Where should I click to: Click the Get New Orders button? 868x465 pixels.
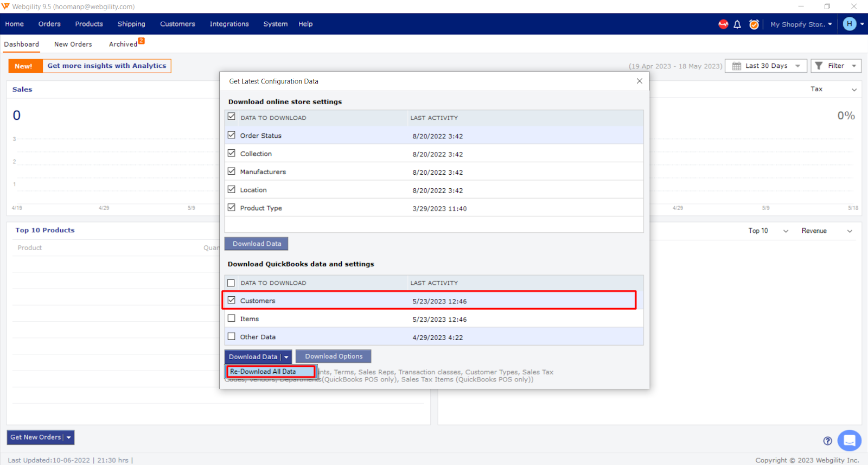click(x=35, y=437)
